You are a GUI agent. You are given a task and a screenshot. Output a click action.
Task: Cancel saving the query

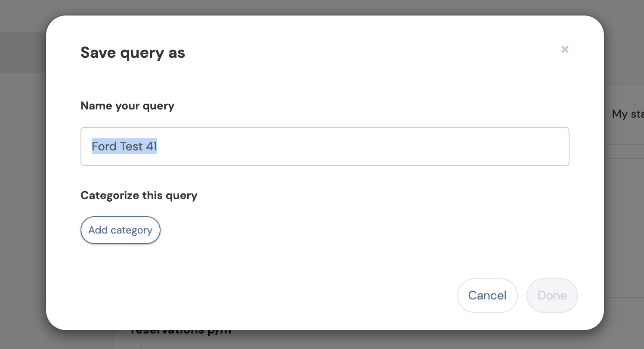[487, 296]
